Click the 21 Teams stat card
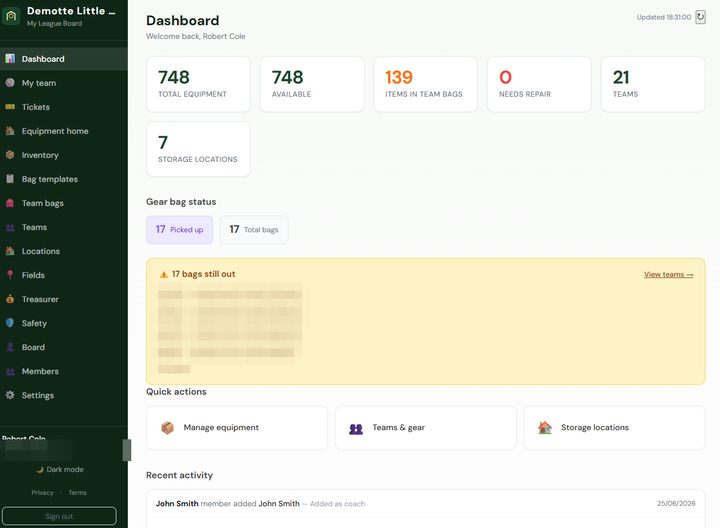Viewport: 720px width, 528px height. 653,84
